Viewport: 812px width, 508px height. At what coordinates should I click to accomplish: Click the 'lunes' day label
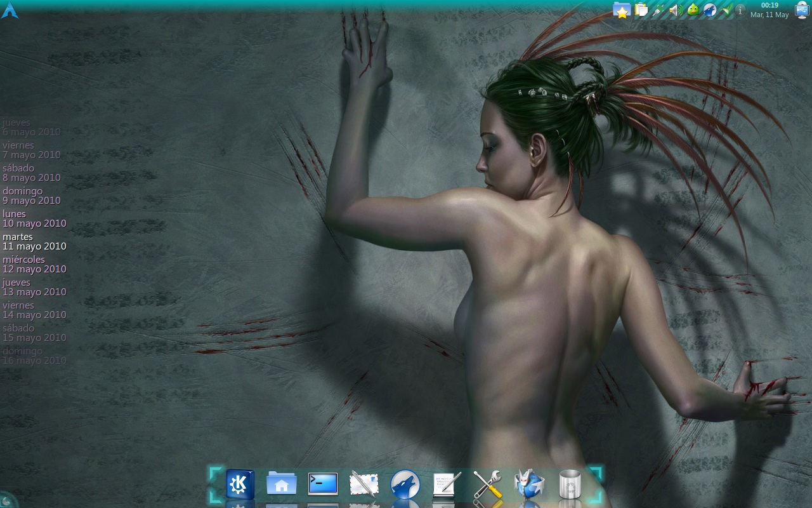pyautogui.click(x=14, y=214)
